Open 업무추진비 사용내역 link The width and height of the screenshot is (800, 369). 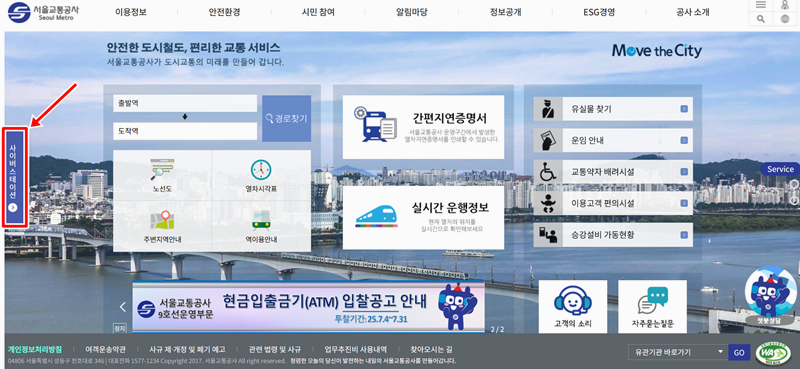coord(356,350)
